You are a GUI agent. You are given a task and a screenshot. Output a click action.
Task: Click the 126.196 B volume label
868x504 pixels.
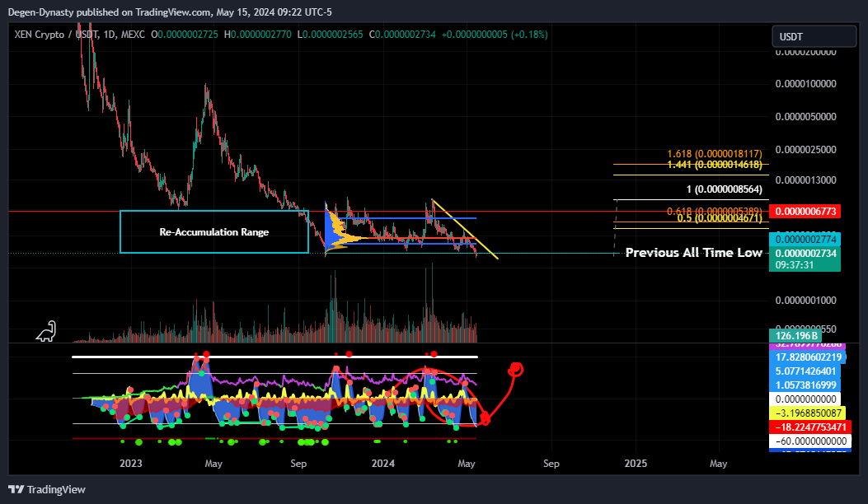(x=795, y=336)
